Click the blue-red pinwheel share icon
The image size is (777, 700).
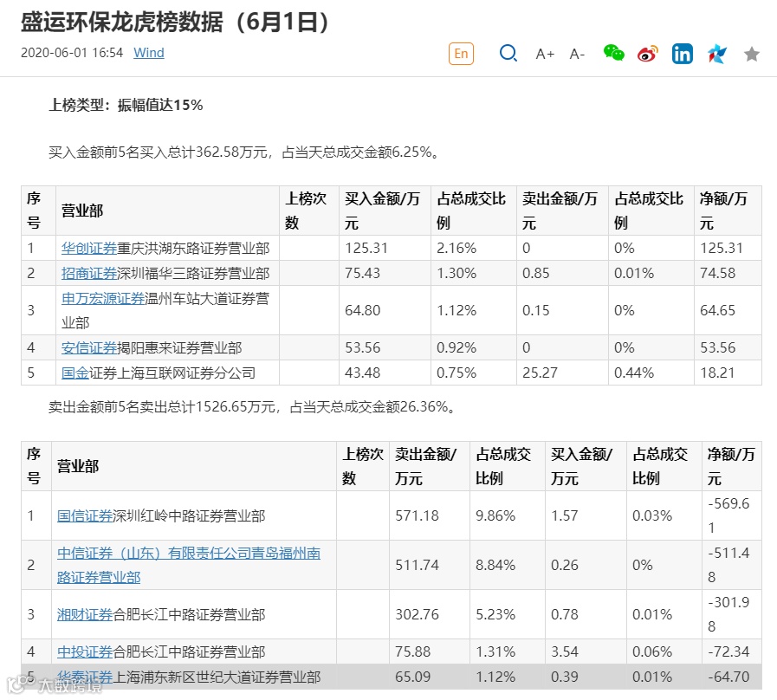[716, 54]
